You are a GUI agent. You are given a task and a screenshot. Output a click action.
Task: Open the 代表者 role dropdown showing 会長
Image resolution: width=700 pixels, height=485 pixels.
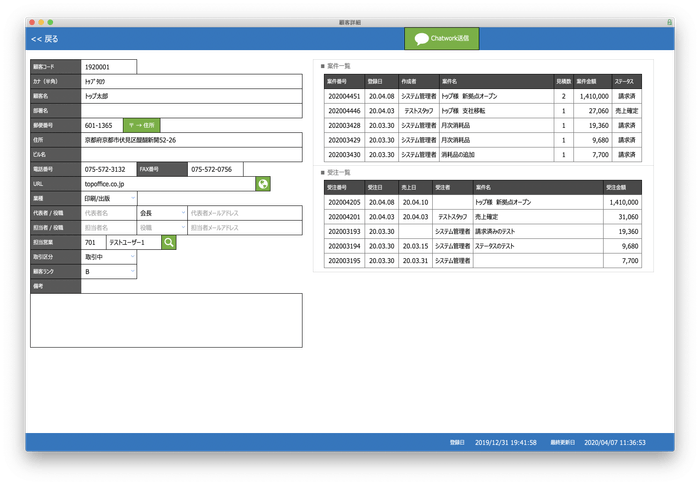coord(161,213)
